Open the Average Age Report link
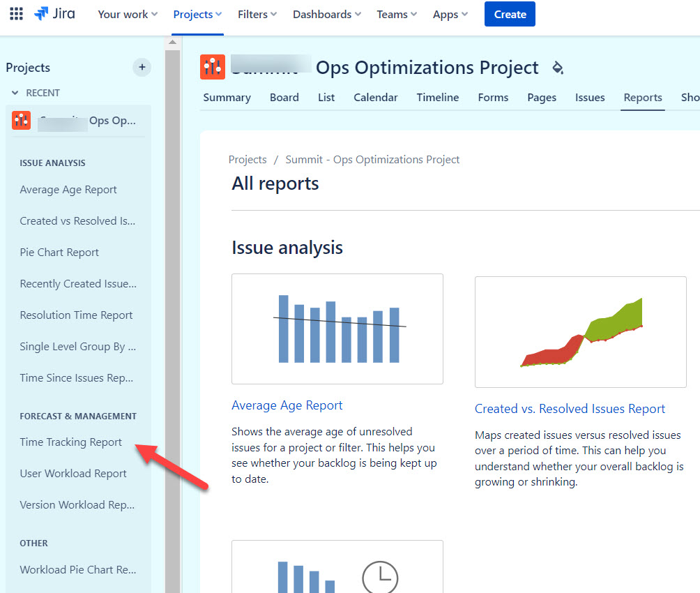The width and height of the screenshot is (700, 593). (x=287, y=405)
